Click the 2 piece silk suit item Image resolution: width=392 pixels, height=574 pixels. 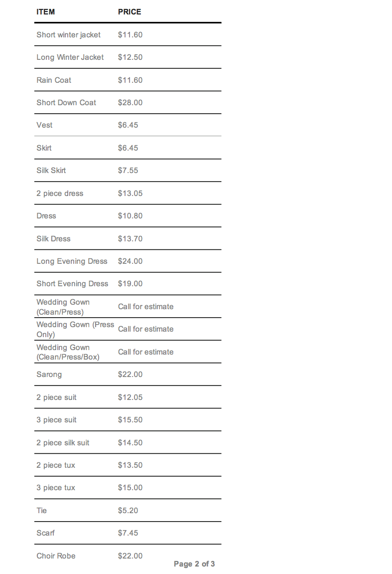(x=63, y=443)
